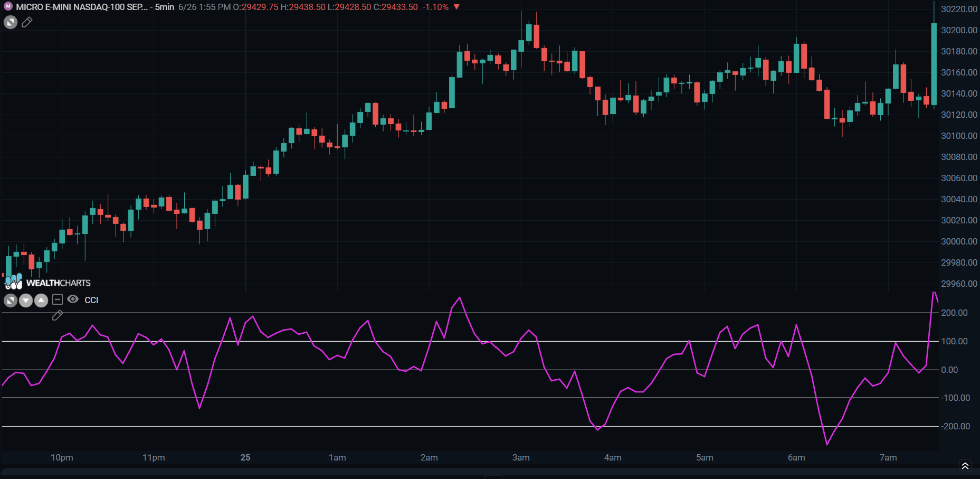Click the 11pm time axis label
Image resolution: width=980 pixels, height=479 pixels.
154,457
